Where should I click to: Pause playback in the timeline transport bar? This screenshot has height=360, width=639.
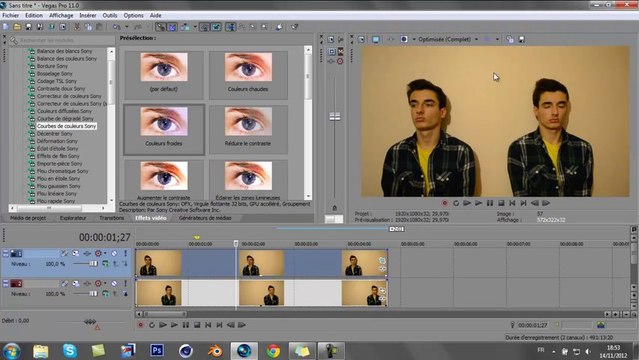click(x=186, y=325)
